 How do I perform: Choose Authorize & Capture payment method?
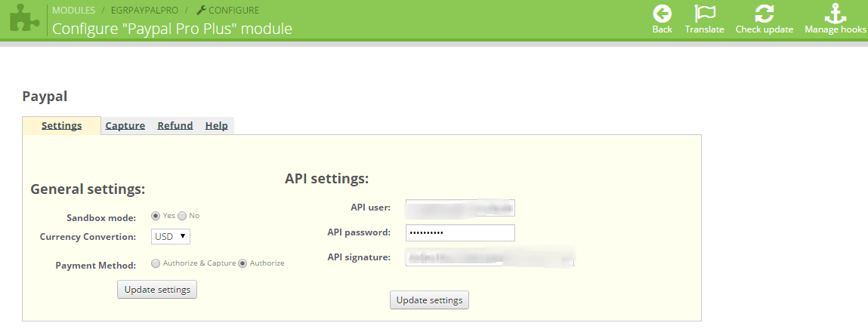click(156, 263)
